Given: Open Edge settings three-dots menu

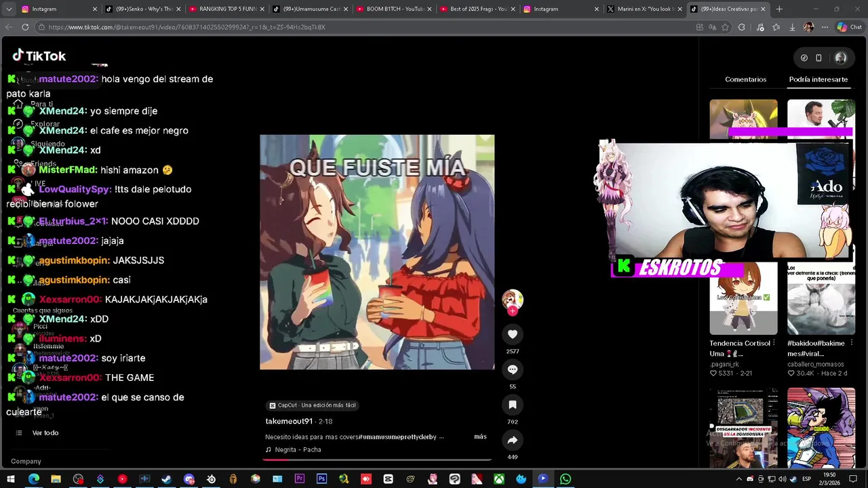Looking at the screenshot, I should click(825, 27).
